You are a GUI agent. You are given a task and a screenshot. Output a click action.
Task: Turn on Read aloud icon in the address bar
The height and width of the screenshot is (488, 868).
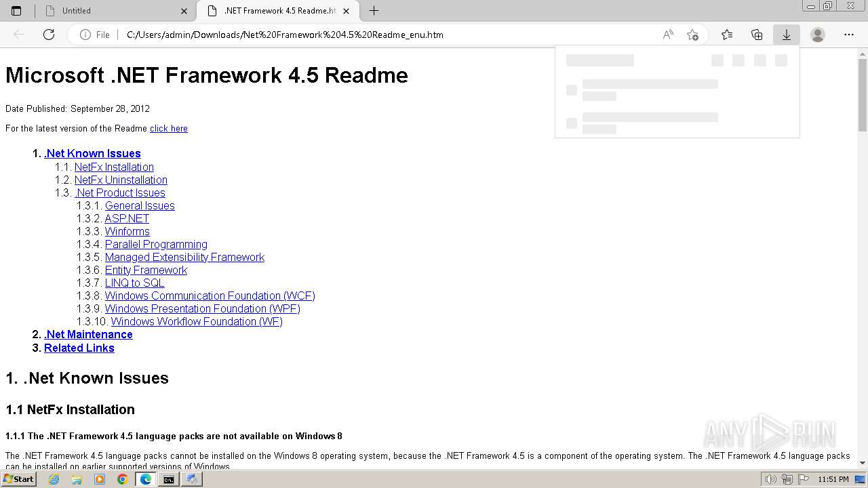(x=668, y=35)
